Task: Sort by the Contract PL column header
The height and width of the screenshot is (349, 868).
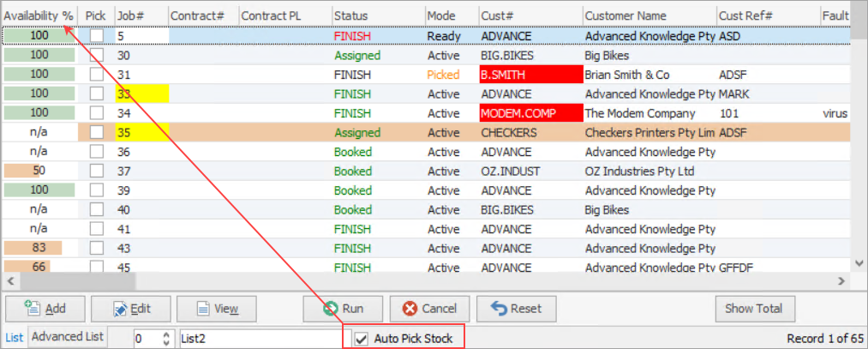Action: pyautogui.click(x=285, y=16)
